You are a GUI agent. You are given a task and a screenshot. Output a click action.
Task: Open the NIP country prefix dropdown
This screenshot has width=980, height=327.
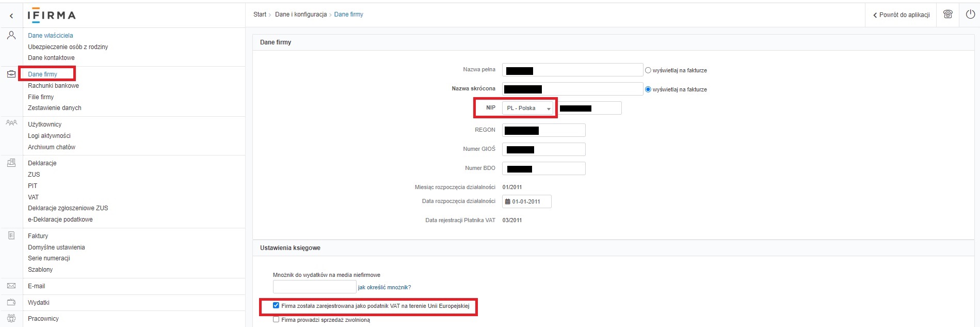[528, 108]
